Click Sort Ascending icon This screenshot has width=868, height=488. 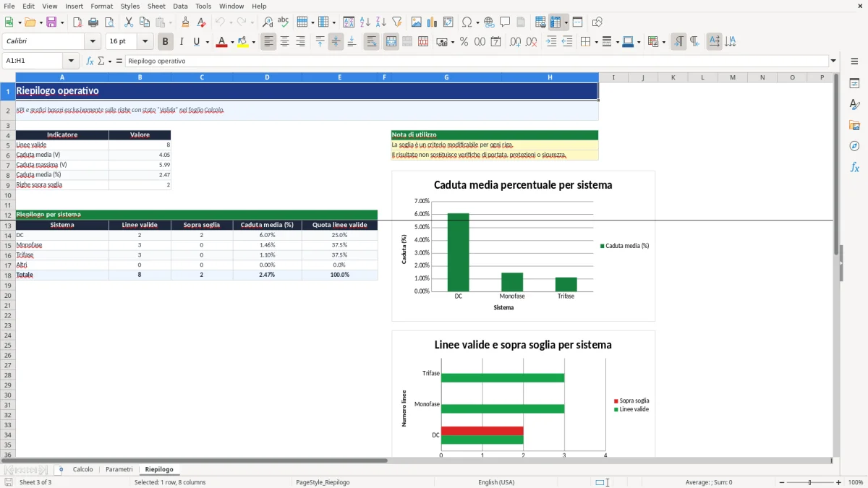(x=365, y=22)
